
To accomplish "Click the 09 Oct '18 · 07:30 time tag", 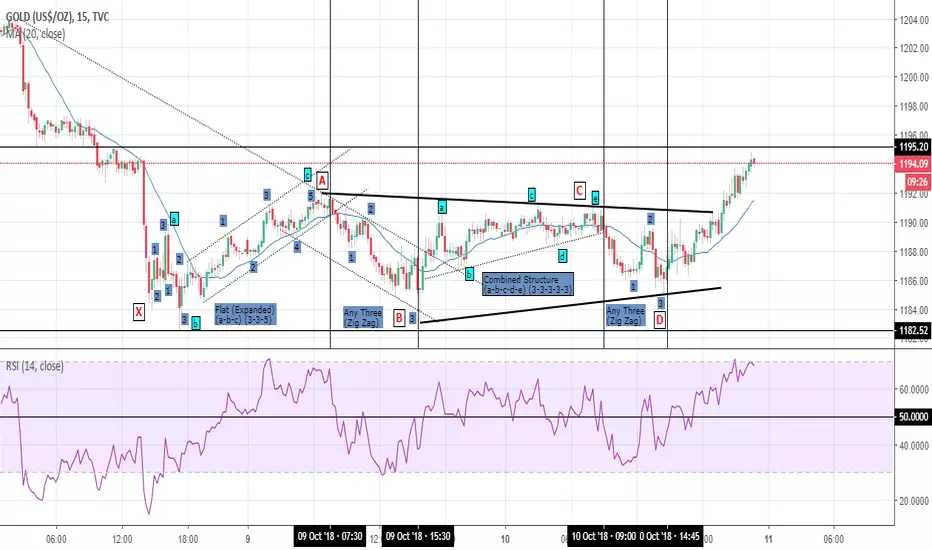I will (330, 536).
